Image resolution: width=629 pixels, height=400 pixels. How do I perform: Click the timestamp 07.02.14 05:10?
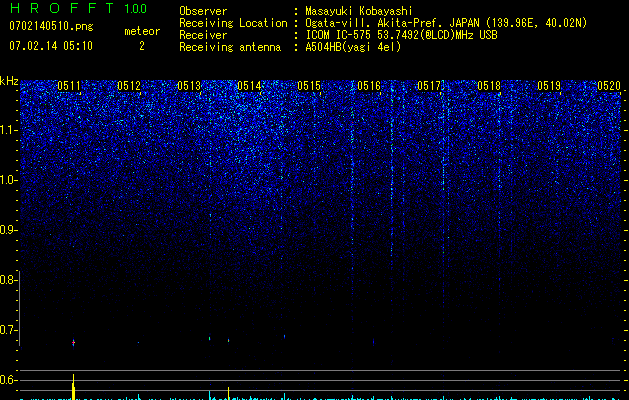coord(51,46)
